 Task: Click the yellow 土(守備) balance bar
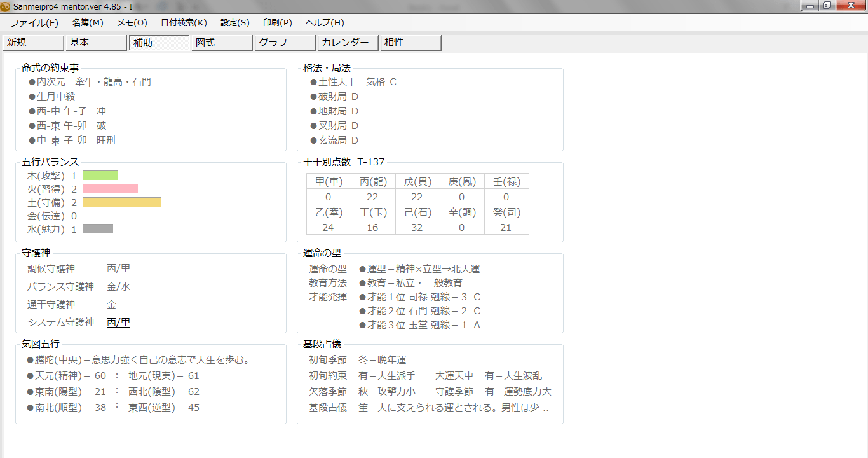(121, 202)
